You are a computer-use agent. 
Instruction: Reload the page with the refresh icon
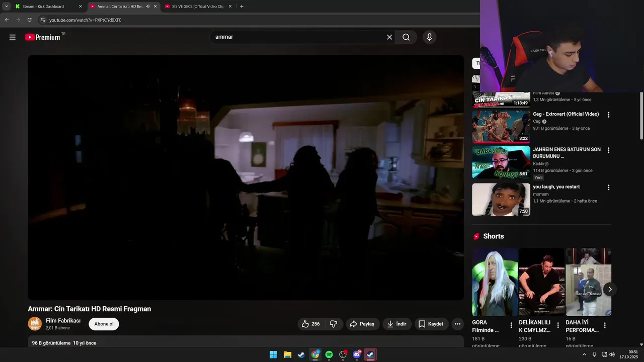point(29,20)
